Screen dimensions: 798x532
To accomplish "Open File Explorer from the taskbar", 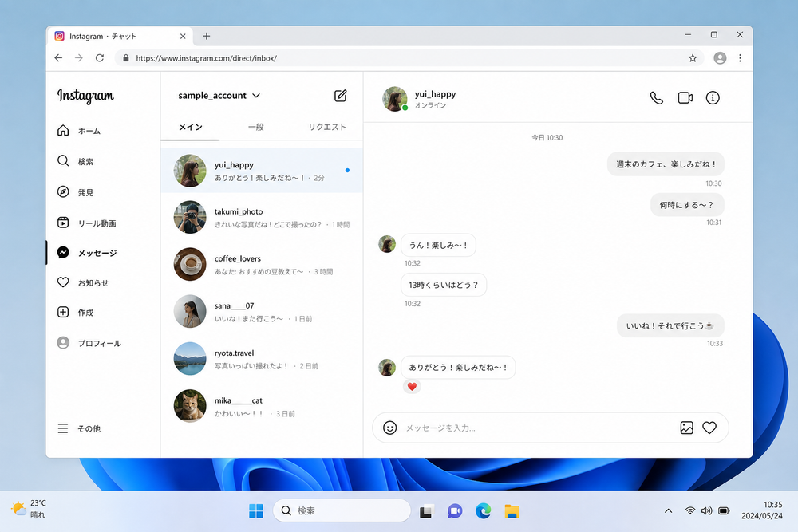I will click(x=512, y=511).
